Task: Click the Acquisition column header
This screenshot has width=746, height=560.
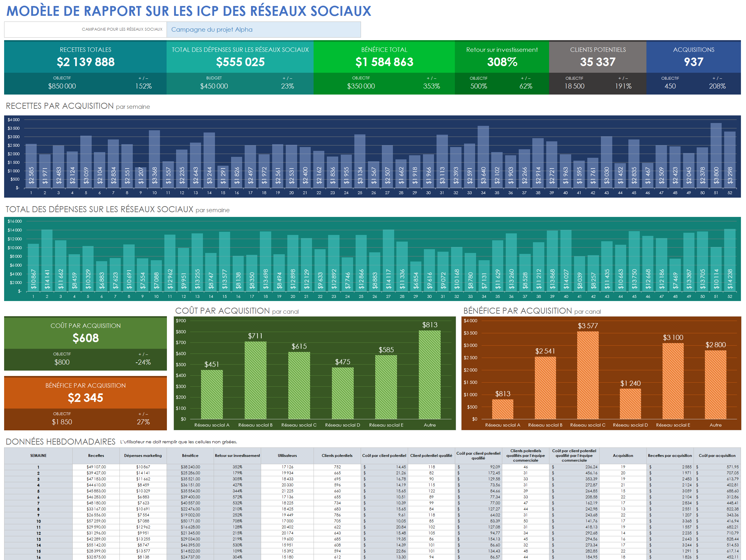Action: pos(623,456)
